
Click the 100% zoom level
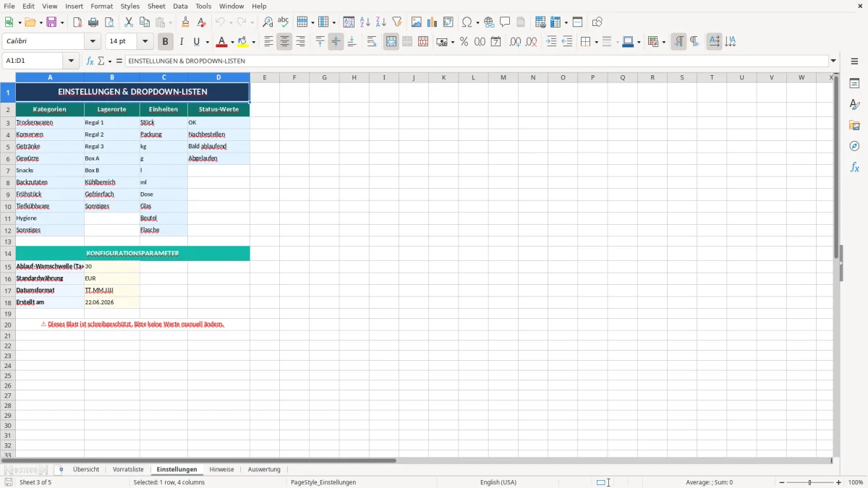pyautogui.click(x=855, y=482)
